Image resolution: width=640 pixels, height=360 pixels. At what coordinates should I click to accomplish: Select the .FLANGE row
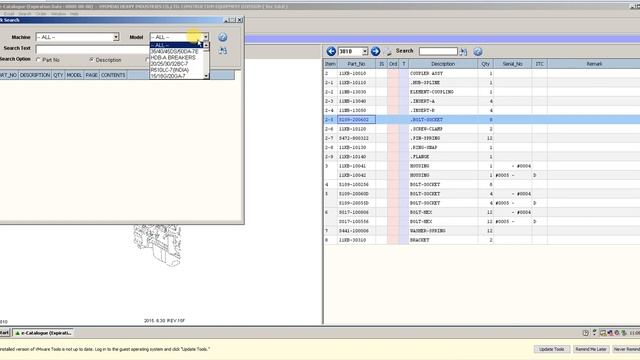(x=482, y=157)
